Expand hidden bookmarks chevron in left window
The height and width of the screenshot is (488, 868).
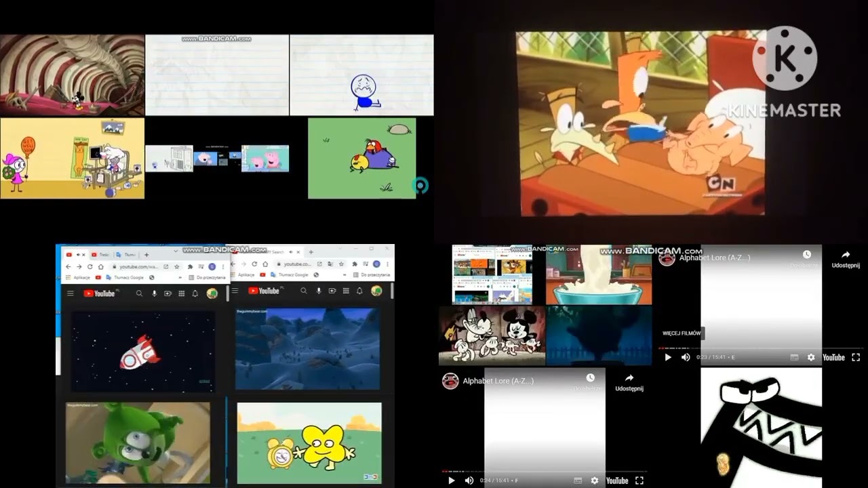(180, 277)
